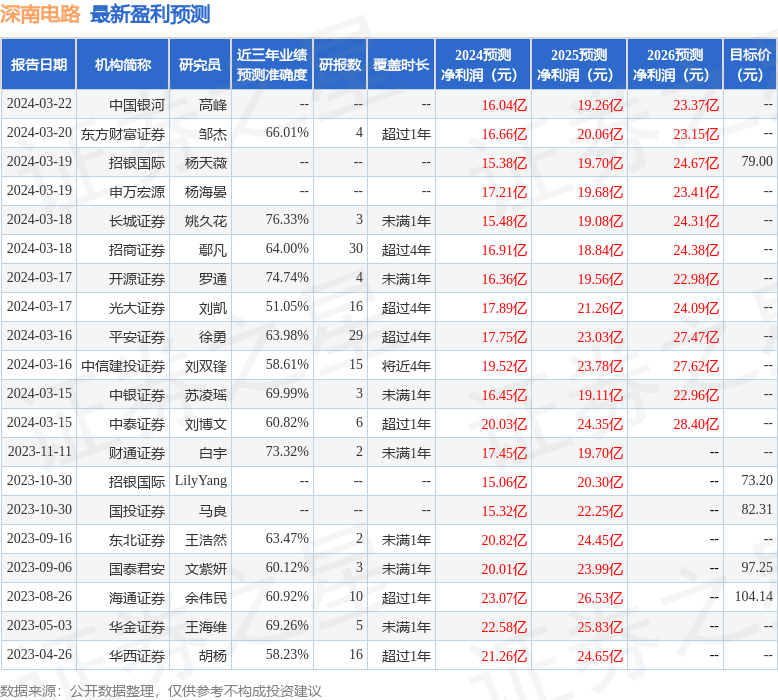Click researcher name 姚久花

pos(206,221)
